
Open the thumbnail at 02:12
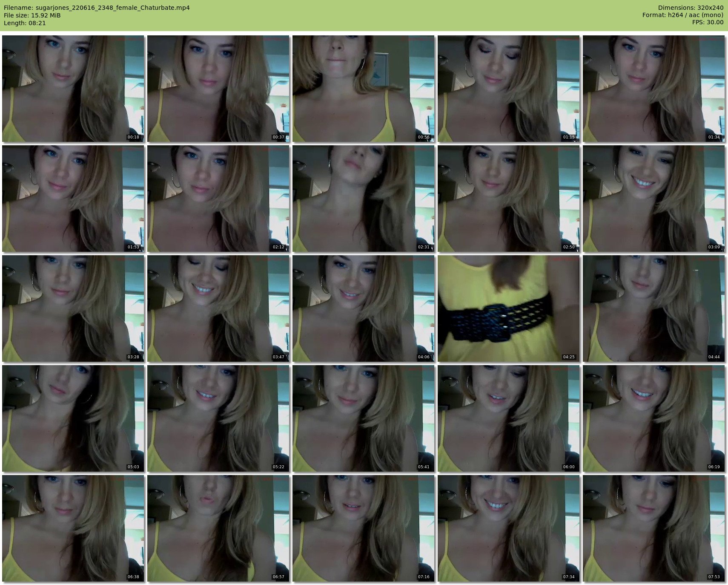218,199
